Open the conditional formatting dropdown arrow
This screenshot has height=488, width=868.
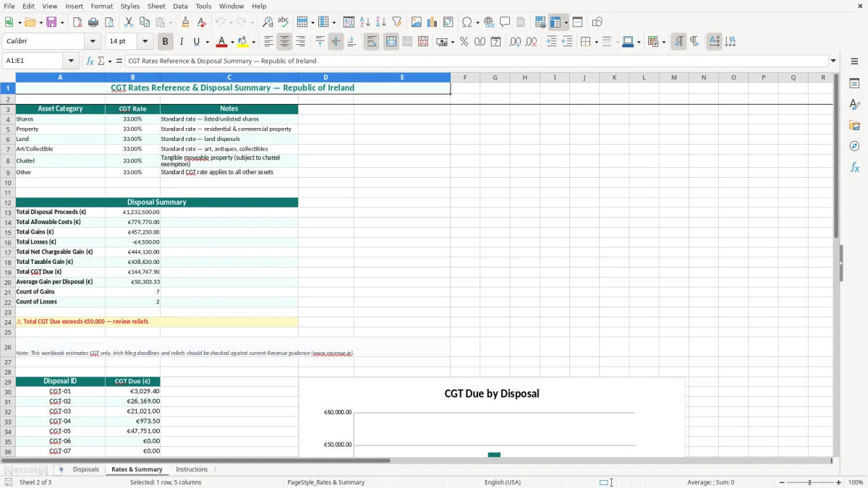[663, 42]
